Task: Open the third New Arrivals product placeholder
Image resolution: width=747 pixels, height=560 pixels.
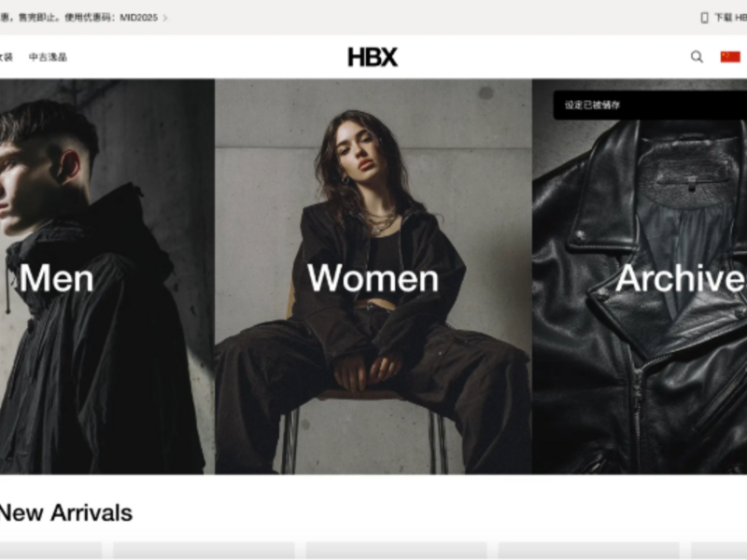Action: pos(396,550)
